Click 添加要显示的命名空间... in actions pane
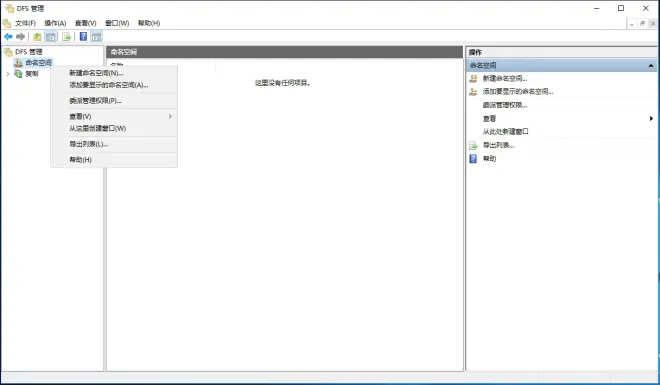This screenshot has height=385, width=660. point(518,91)
